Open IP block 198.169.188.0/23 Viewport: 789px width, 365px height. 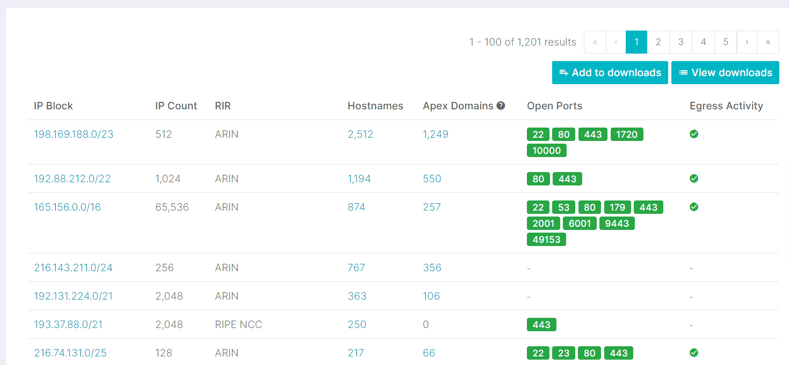click(74, 134)
